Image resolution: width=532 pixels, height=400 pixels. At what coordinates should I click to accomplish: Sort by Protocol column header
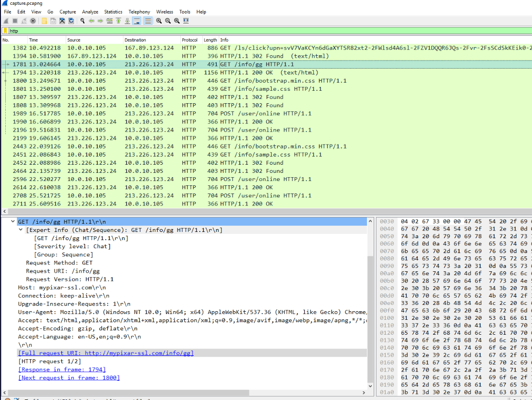(x=191, y=40)
